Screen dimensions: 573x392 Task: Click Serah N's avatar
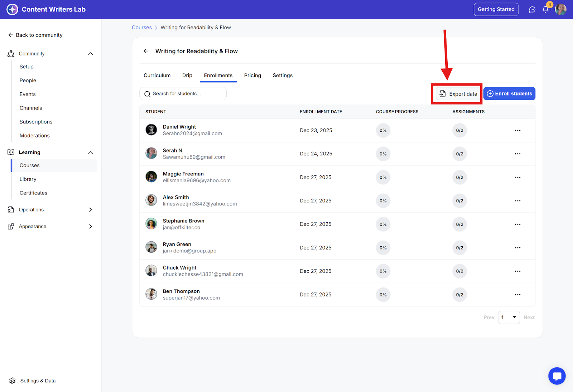tap(151, 153)
